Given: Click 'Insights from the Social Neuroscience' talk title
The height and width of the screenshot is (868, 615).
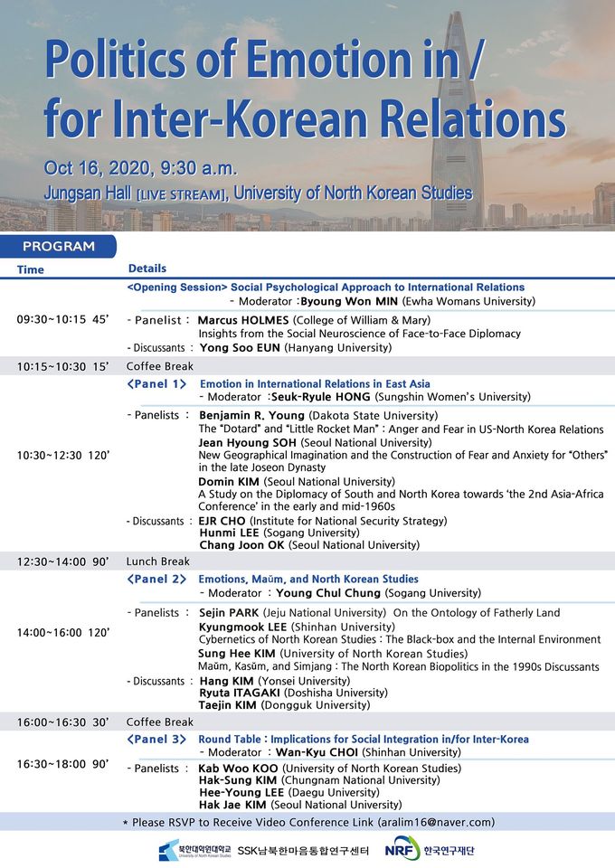Looking at the screenshot, I should pyautogui.click(x=360, y=334).
